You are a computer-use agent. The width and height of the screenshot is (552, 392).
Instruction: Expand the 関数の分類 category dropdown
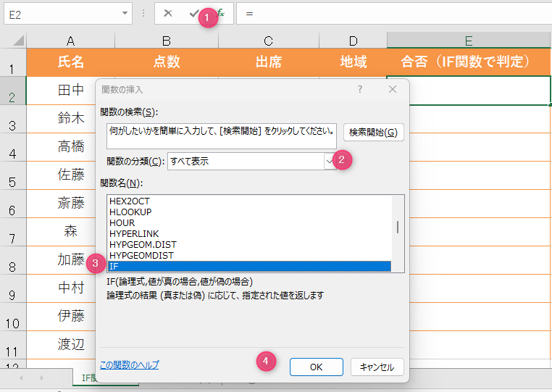(330, 161)
